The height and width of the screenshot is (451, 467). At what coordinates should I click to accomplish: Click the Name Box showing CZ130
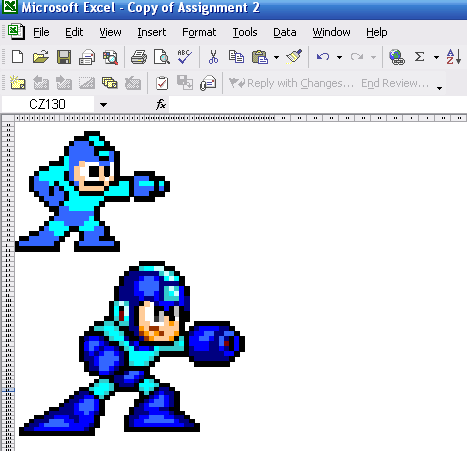tap(47, 105)
